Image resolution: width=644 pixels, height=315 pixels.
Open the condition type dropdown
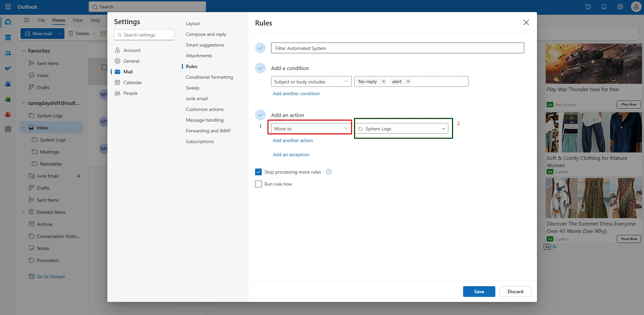click(x=311, y=81)
